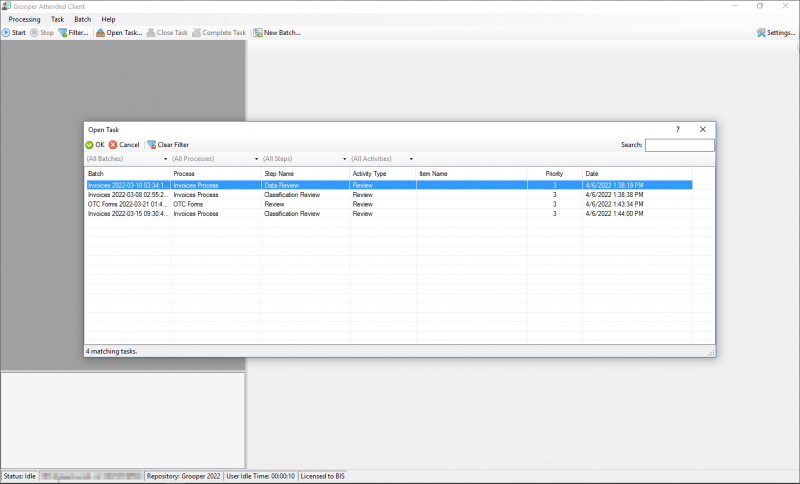This screenshot has width=800, height=484.
Task: Sort by the Priority column header
Action: pyautogui.click(x=555, y=174)
